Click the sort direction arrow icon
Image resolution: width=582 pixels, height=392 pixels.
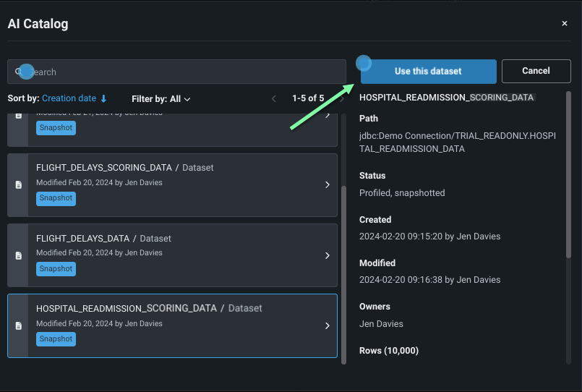(x=103, y=99)
